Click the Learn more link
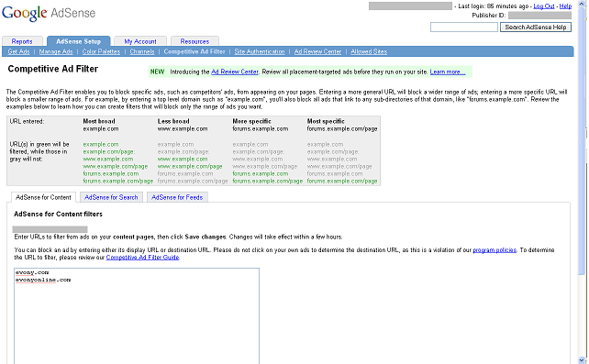589x364 pixels. 448,72
